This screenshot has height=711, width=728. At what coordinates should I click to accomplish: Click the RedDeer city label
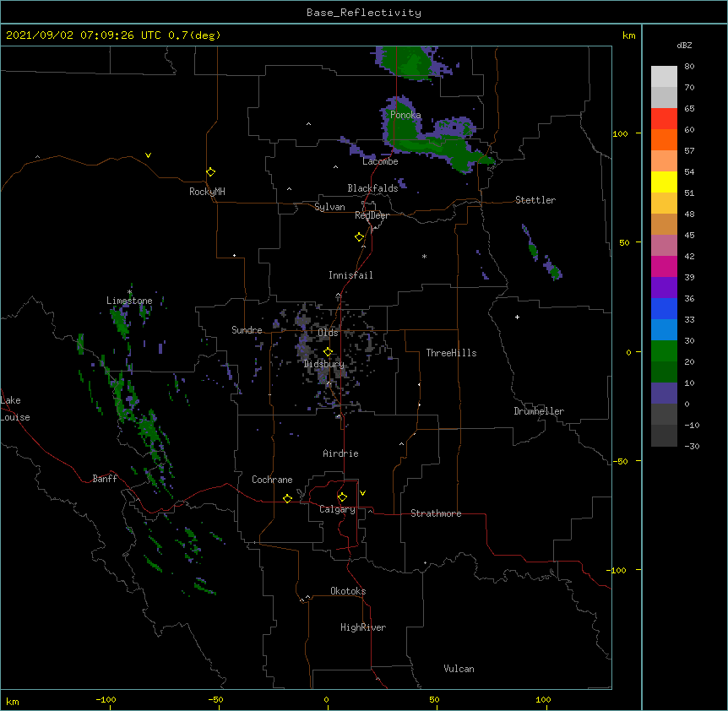click(372, 215)
